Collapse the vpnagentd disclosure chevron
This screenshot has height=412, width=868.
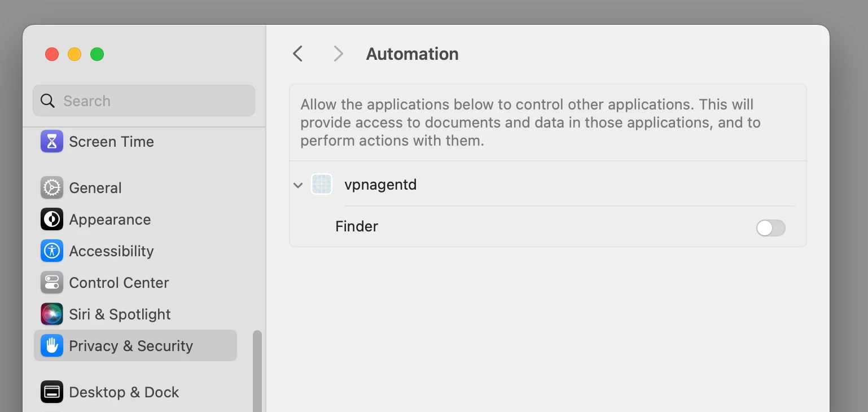(x=298, y=185)
